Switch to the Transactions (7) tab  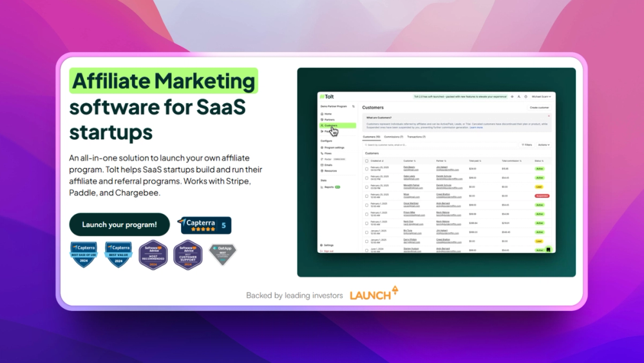417,137
